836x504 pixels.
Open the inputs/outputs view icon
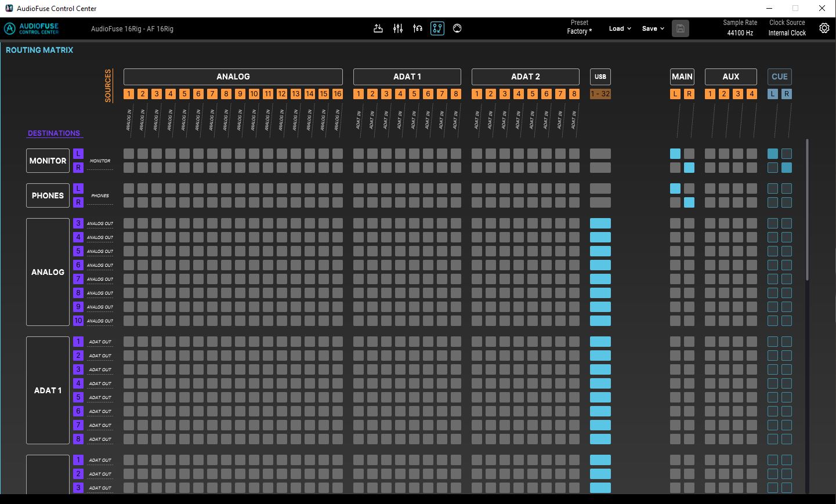(378, 28)
